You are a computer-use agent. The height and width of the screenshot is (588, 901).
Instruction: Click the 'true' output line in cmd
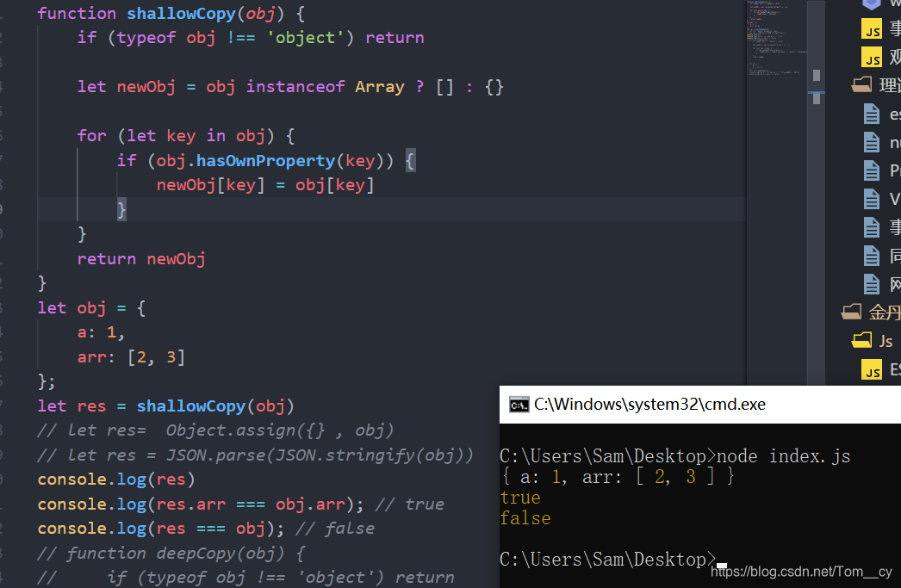[520, 498]
